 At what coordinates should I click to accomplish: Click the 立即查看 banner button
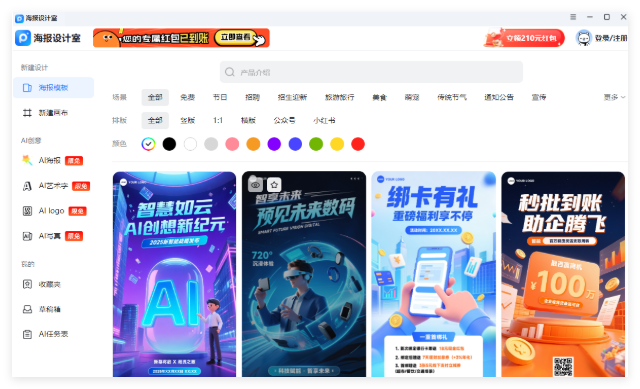coord(236,38)
